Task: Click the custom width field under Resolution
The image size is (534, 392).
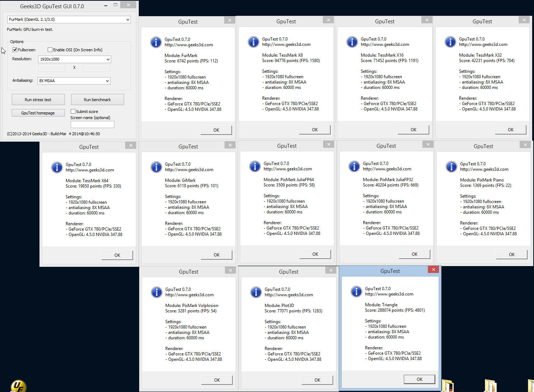Action: pyautogui.click(x=52, y=68)
